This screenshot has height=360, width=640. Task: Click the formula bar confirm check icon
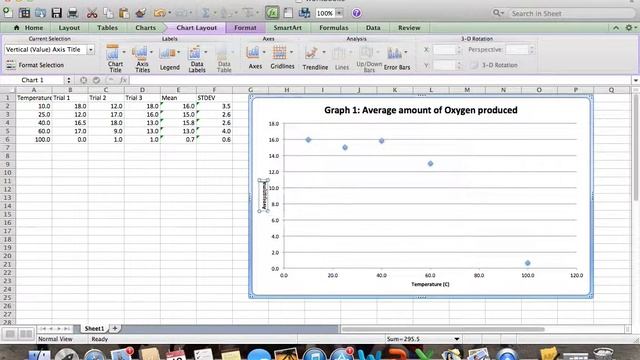[96, 80]
